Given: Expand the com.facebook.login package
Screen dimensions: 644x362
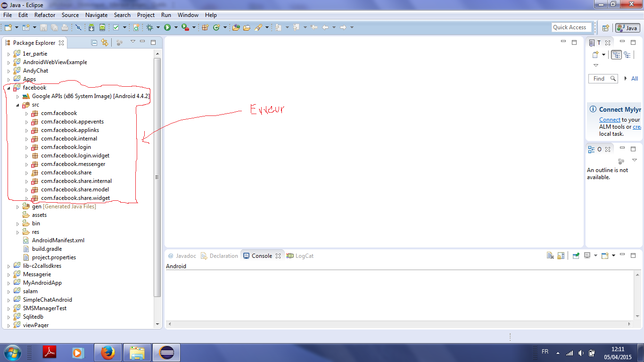Looking at the screenshot, I should pyautogui.click(x=27, y=147).
